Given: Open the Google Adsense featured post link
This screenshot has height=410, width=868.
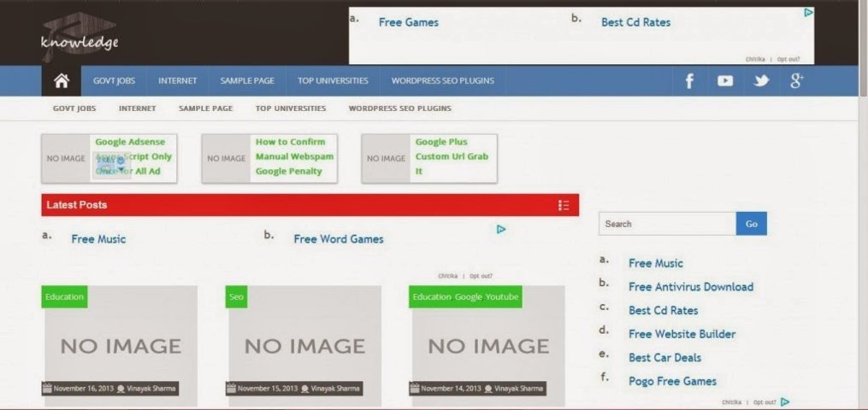Looking at the screenshot, I should (x=133, y=156).
